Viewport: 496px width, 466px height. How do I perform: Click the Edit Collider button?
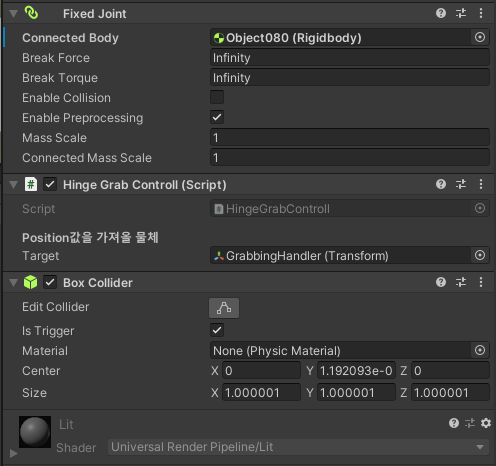(x=224, y=308)
